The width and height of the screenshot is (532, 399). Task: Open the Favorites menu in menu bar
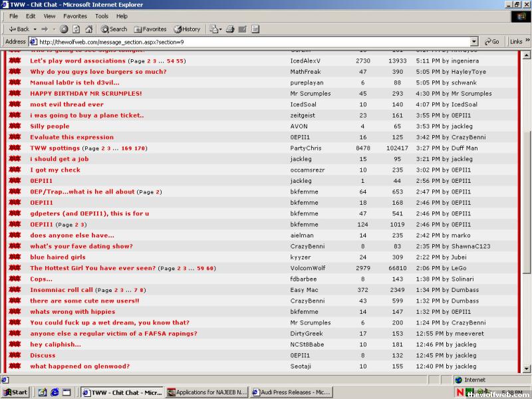point(74,16)
